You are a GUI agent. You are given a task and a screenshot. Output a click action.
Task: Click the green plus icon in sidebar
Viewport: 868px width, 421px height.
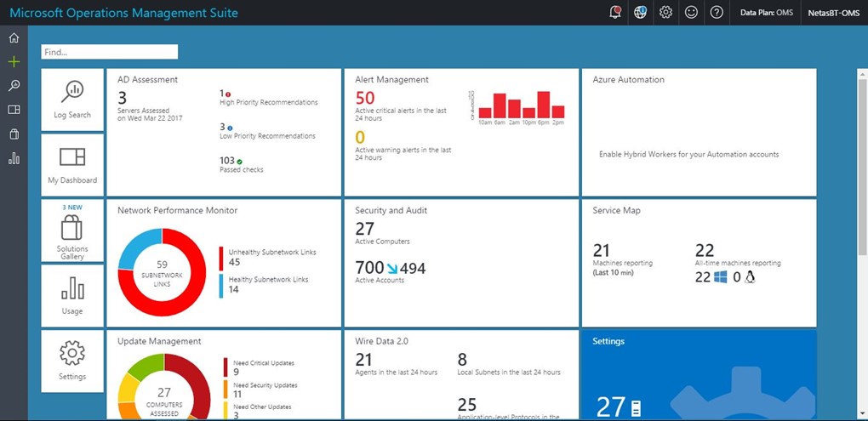[14, 61]
